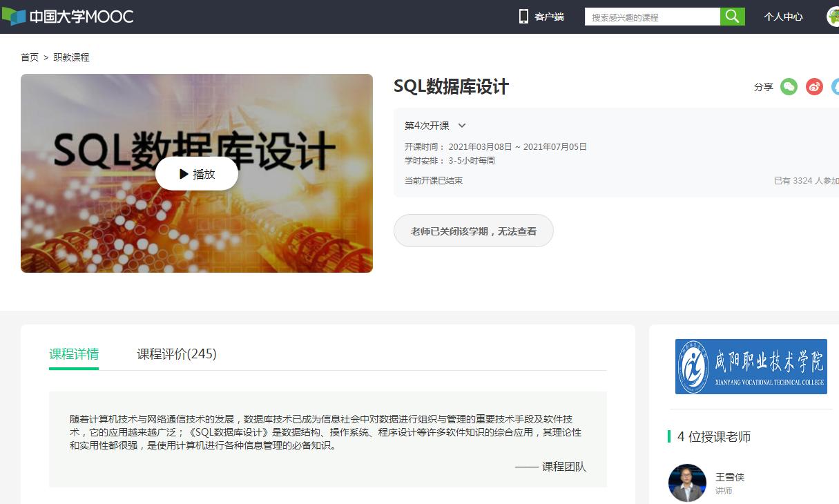Click the 老师已关闭该学期，无法查看 button
Viewport: 839px width, 504px height.
coord(473,231)
